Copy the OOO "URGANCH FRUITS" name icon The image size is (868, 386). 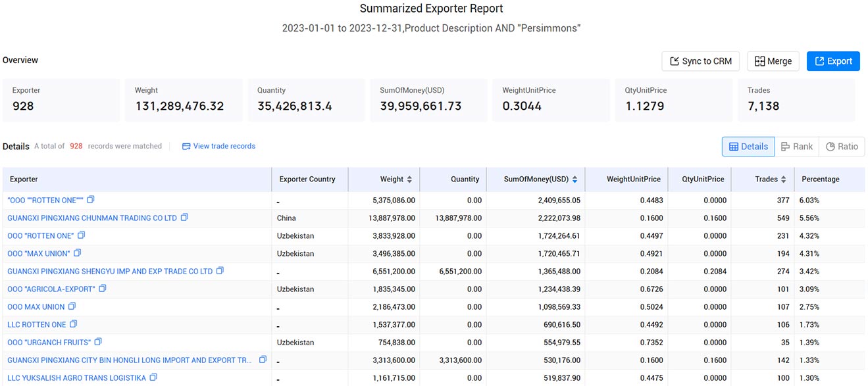click(98, 341)
